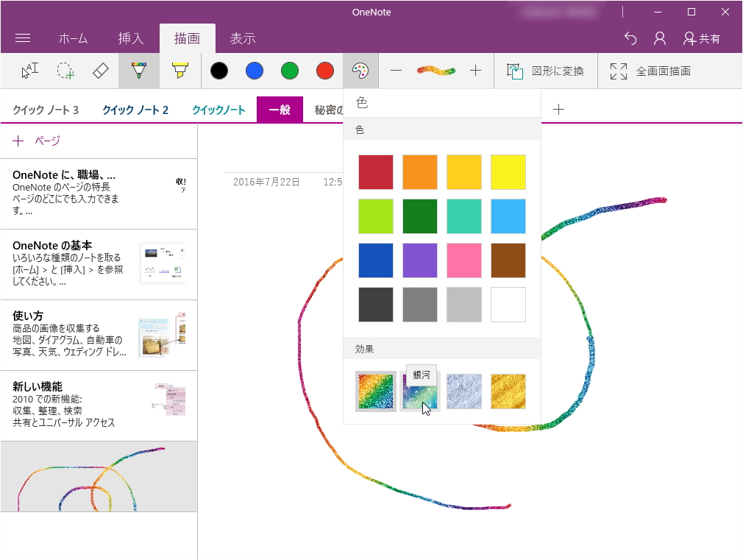Activate the Eraser tool

[100, 71]
